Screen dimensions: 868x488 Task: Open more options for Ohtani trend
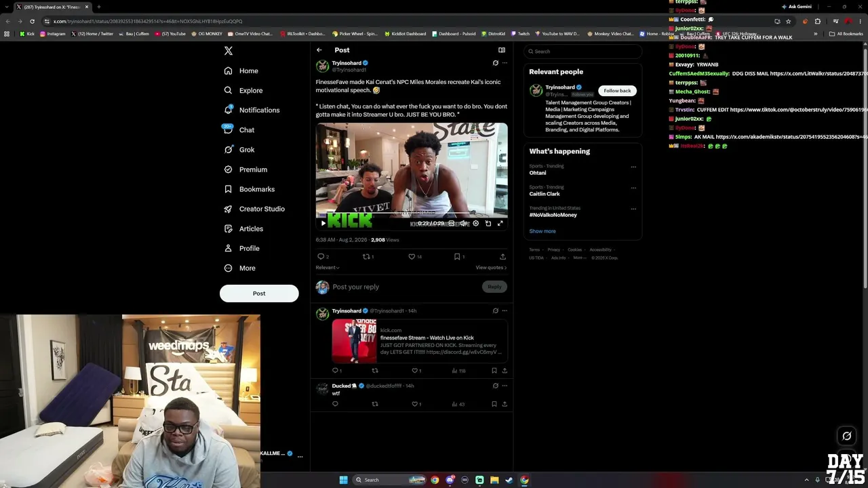633,167
